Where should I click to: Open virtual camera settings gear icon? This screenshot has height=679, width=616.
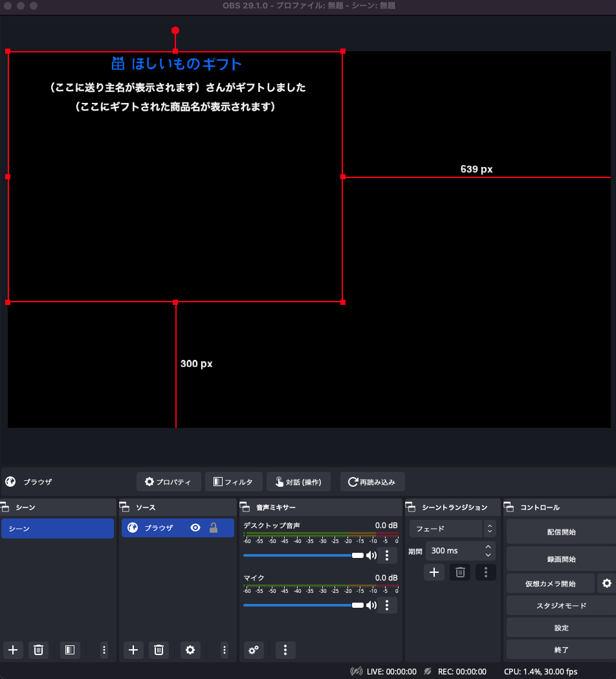(606, 583)
